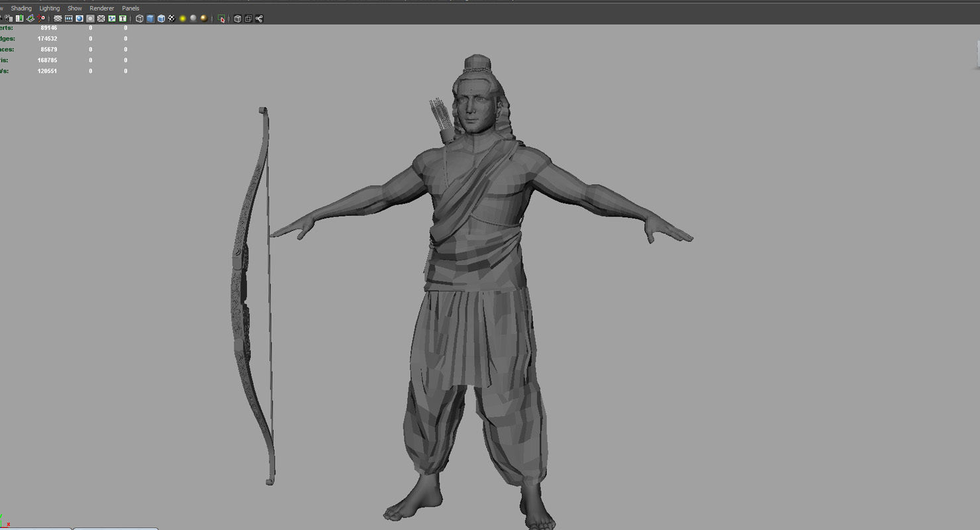Select the X-Ray display icon
980x530 pixels.
(238, 19)
